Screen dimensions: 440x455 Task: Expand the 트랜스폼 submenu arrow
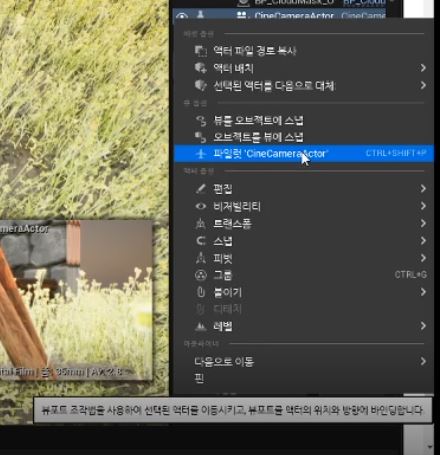pyautogui.click(x=423, y=223)
